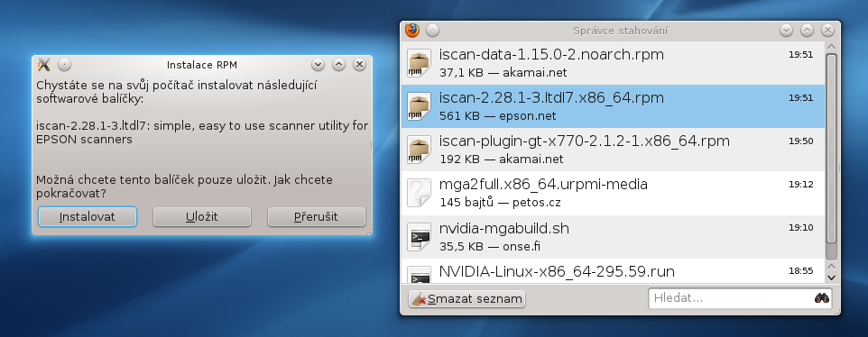Click rpm package icon for iscan-2.28.1-3.ltdl7.x86_64.rpm
Viewport: 868px width, 337px height.
pyautogui.click(x=419, y=106)
